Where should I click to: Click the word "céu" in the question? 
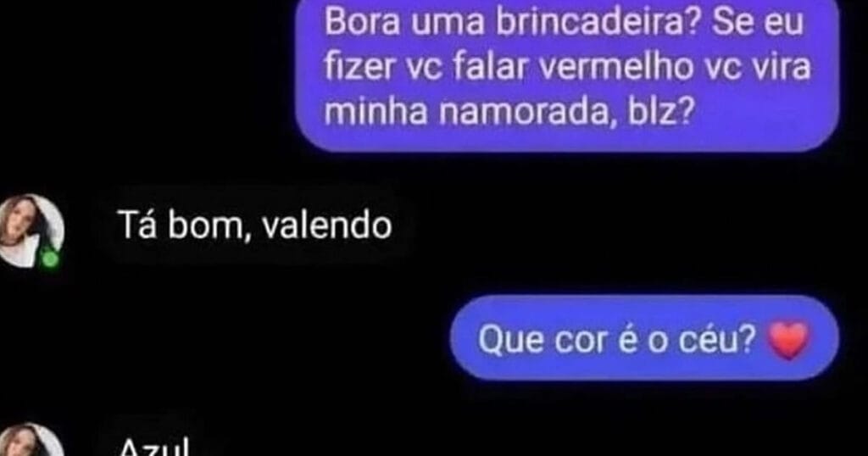718,339
